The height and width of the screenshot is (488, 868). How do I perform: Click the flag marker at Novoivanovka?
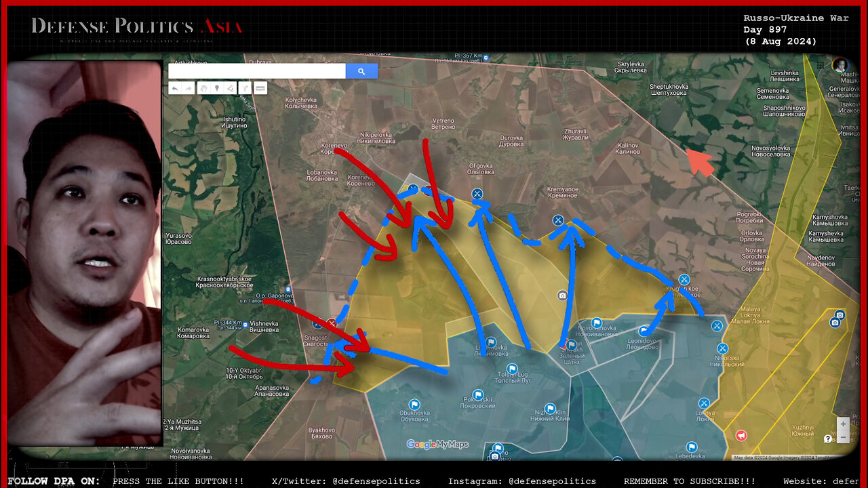click(596, 323)
